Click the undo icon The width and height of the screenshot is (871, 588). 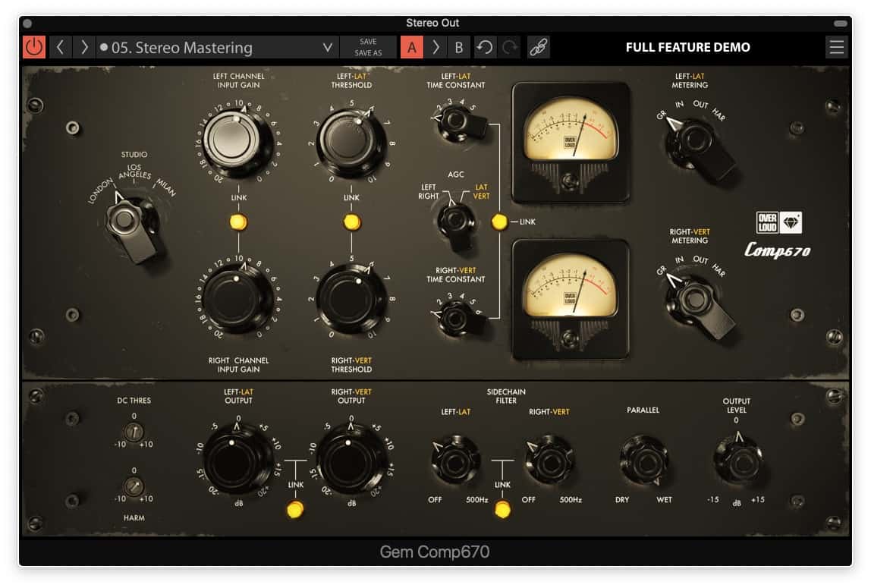click(485, 47)
